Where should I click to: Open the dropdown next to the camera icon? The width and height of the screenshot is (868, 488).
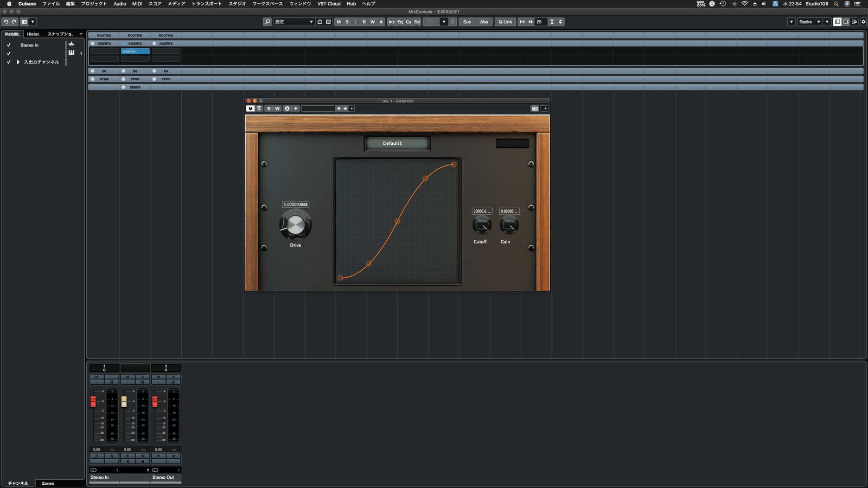(x=33, y=22)
